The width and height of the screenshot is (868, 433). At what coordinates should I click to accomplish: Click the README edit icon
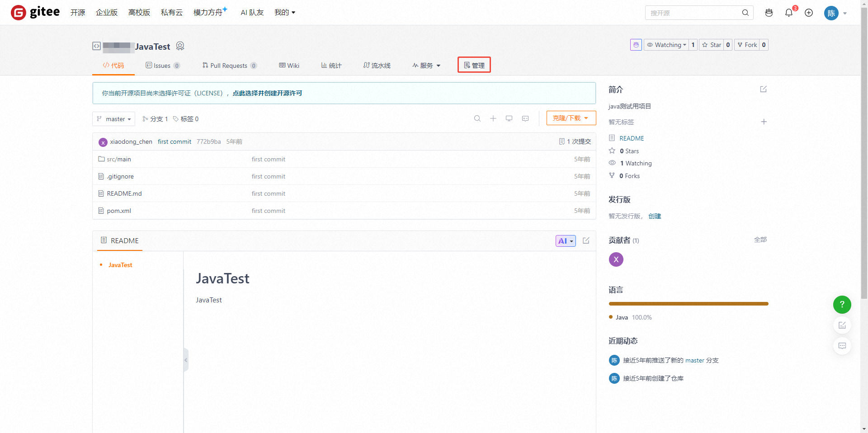coord(586,241)
